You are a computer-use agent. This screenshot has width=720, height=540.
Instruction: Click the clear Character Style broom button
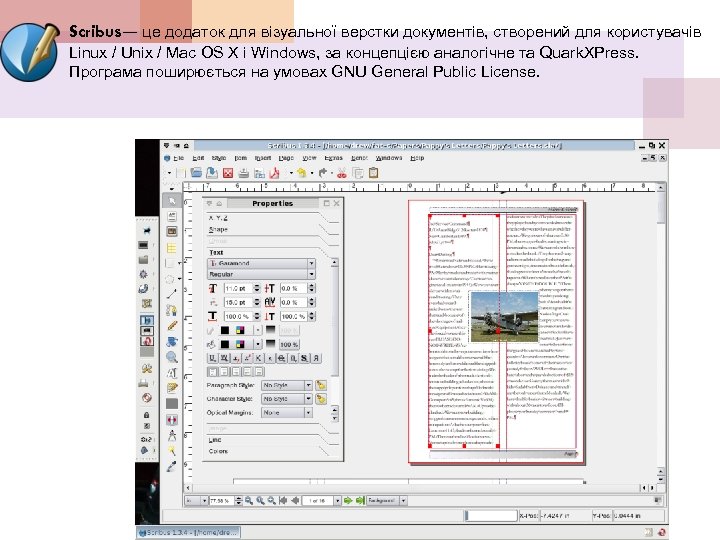[321, 399]
